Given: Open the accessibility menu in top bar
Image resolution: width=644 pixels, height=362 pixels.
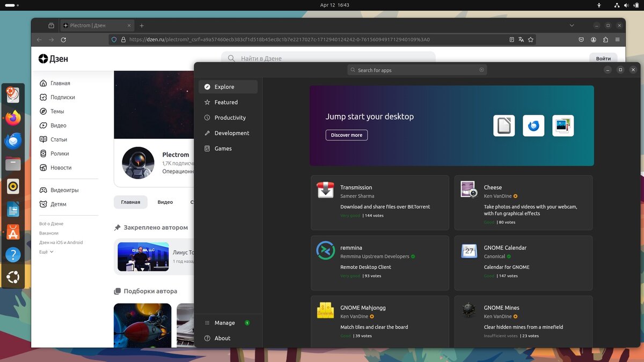Looking at the screenshot, I should click(x=599, y=5).
